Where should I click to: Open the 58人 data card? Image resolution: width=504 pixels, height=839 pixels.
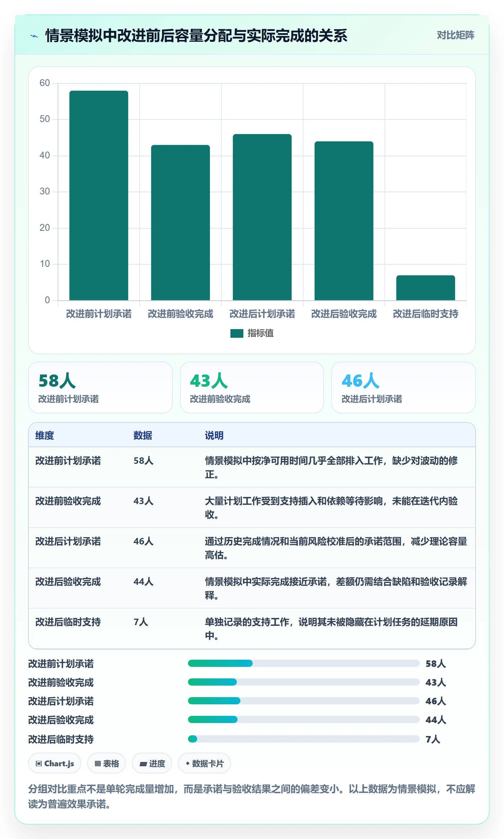100,387
